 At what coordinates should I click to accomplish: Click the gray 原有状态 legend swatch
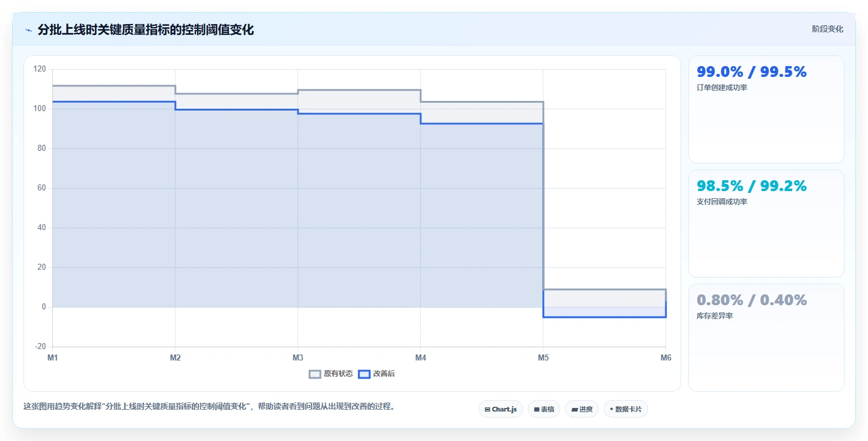click(x=315, y=374)
